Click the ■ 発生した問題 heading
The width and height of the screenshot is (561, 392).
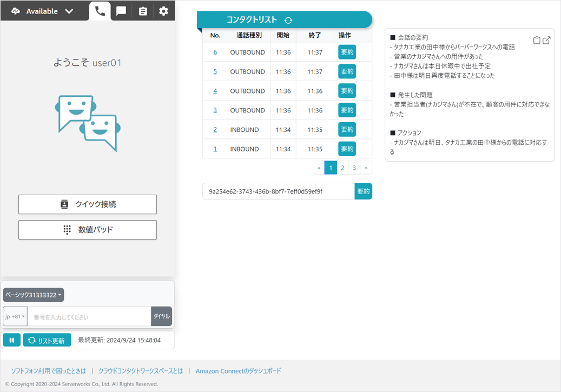(411, 95)
